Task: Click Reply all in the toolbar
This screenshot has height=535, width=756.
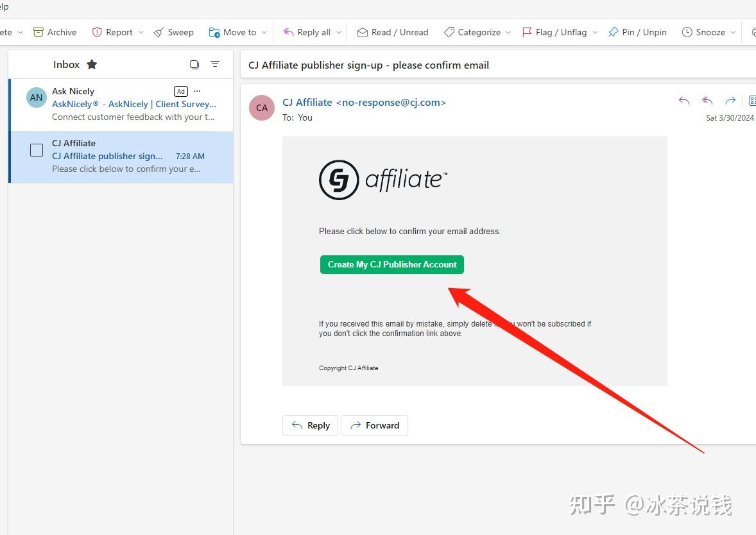Action: (307, 32)
